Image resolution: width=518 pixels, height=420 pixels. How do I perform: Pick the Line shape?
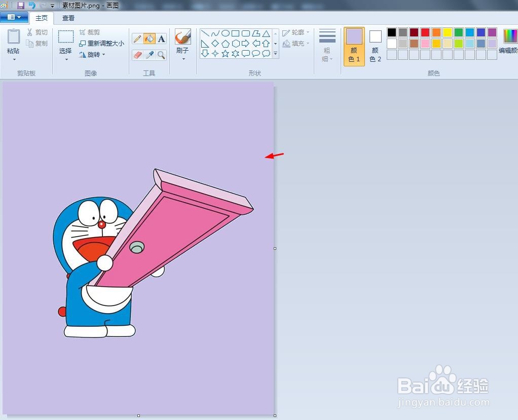tap(205, 33)
